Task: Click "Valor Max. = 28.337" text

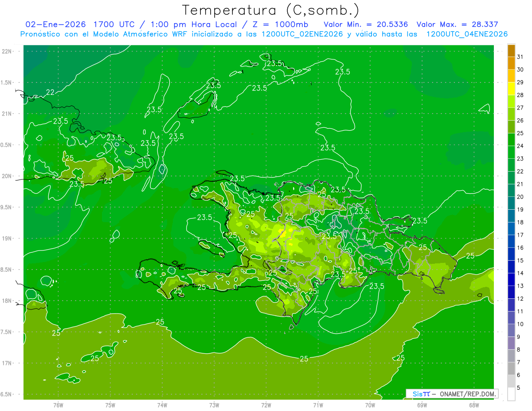Action: [x=457, y=24]
